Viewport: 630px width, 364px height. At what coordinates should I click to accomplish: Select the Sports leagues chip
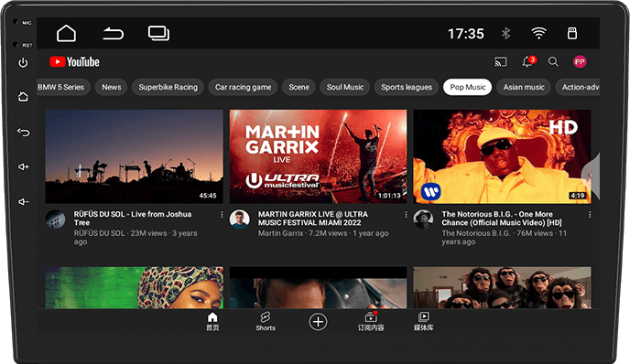(407, 87)
